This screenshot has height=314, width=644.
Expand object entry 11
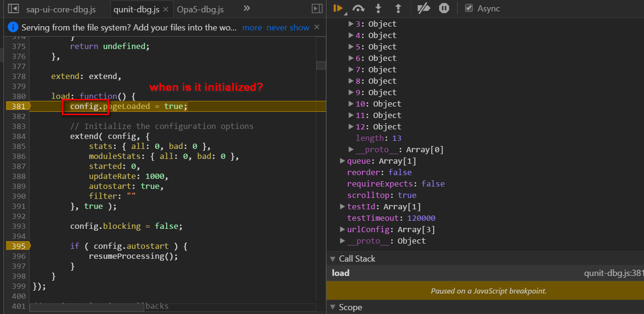click(351, 115)
